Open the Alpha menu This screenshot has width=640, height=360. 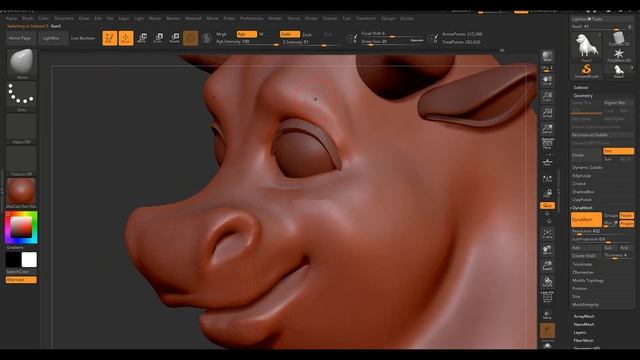[11, 18]
